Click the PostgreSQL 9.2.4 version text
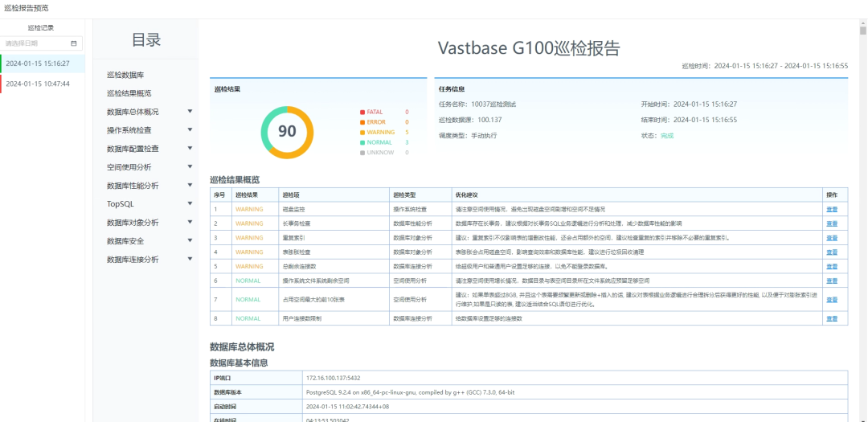Image resolution: width=868 pixels, height=422 pixels. [x=410, y=392]
